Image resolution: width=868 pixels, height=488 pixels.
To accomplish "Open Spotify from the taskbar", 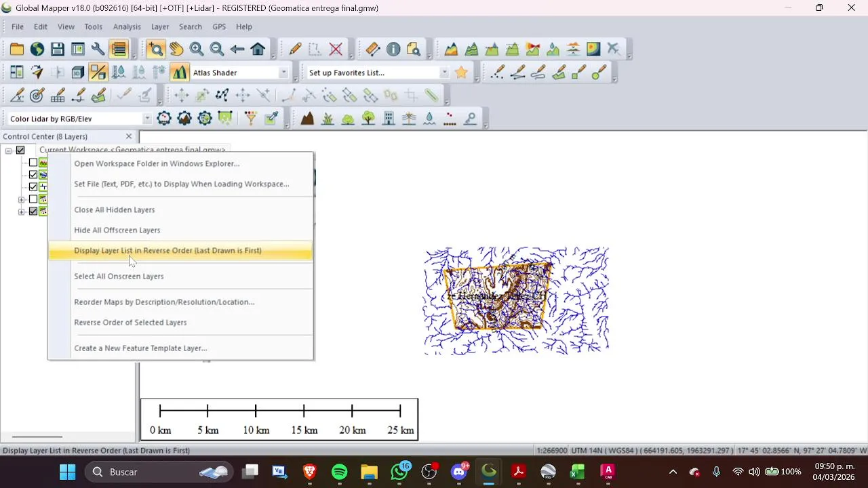I will click(340, 472).
